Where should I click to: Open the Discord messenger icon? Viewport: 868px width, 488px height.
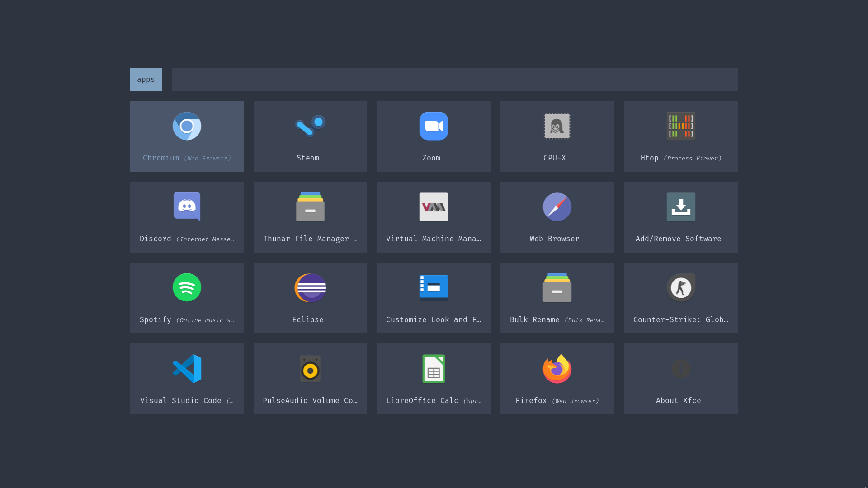[187, 207]
